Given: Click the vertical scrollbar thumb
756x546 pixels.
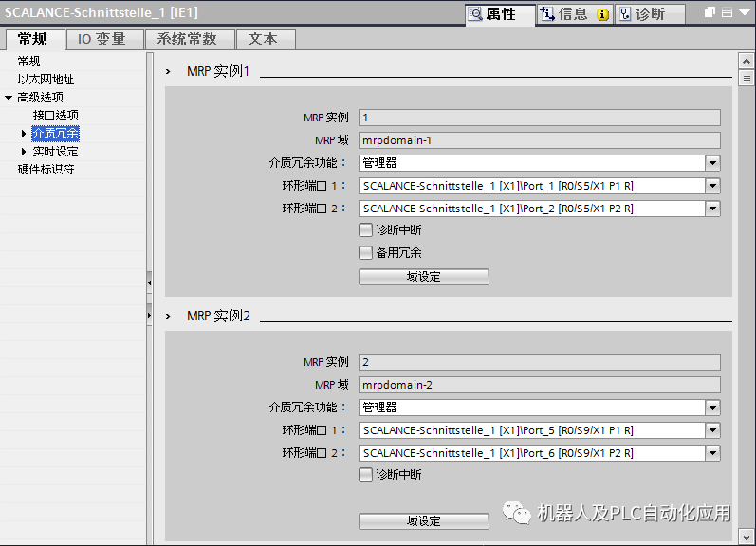Looking at the screenshot, I should pyautogui.click(x=747, y=78).
